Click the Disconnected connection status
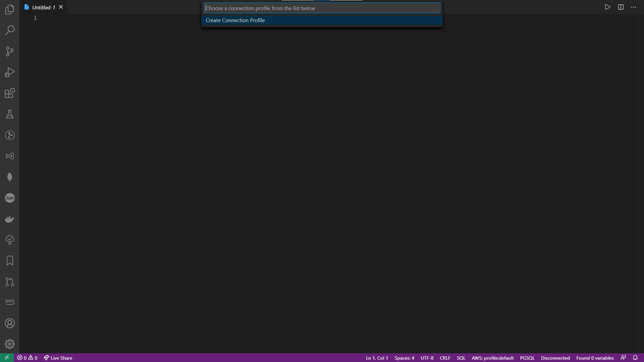This screenshot has height=362, width=644. (x=555, y=358)
